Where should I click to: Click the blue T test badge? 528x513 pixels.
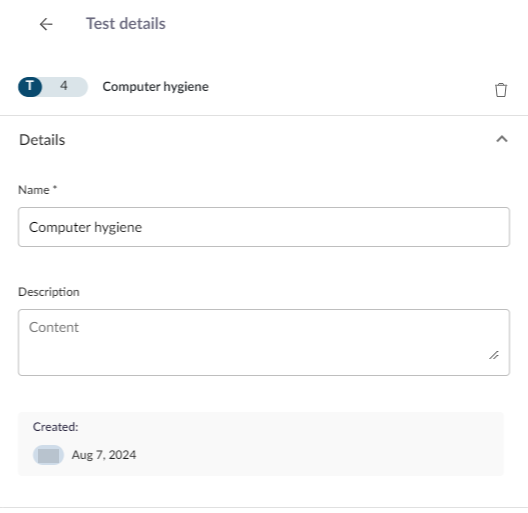pos(30,87)
